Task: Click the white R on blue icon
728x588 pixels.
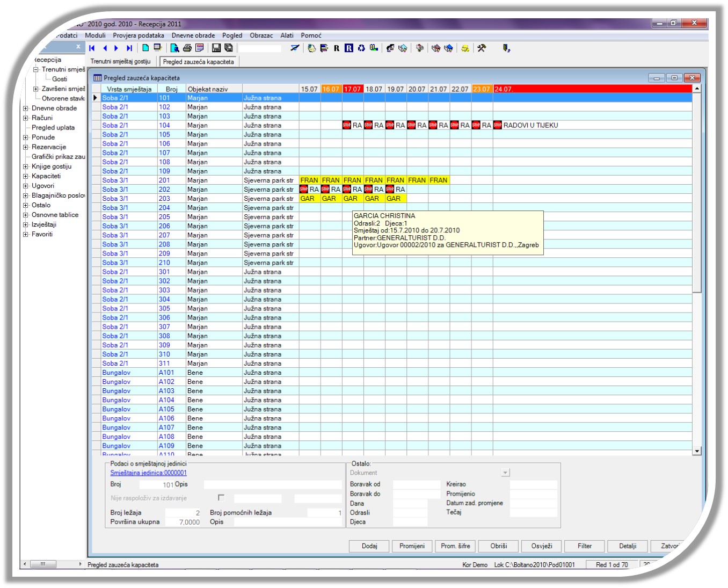Action: pyautogui.click(x=349, y=48)
